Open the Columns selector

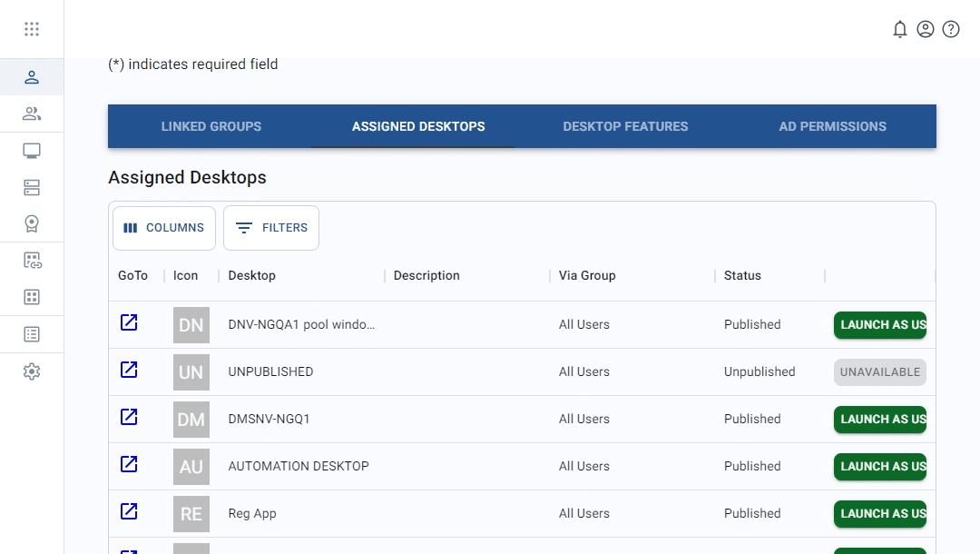(x=164, y=228)
